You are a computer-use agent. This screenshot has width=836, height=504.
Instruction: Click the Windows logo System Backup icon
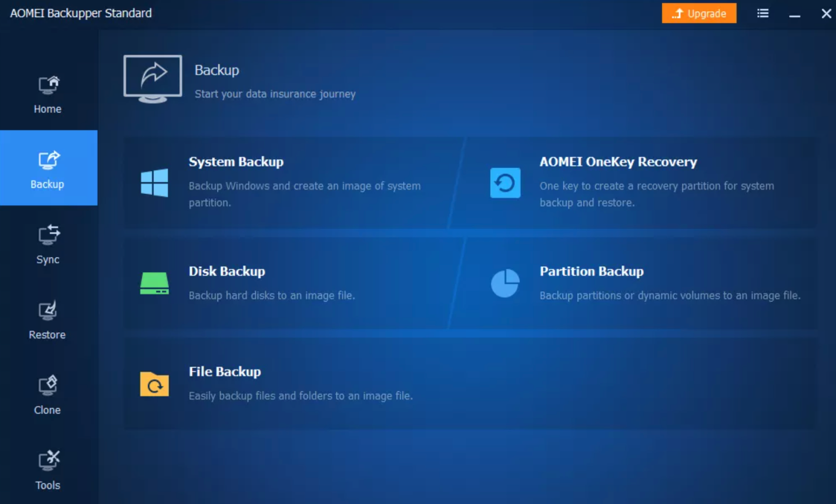[x=155, y=182]
